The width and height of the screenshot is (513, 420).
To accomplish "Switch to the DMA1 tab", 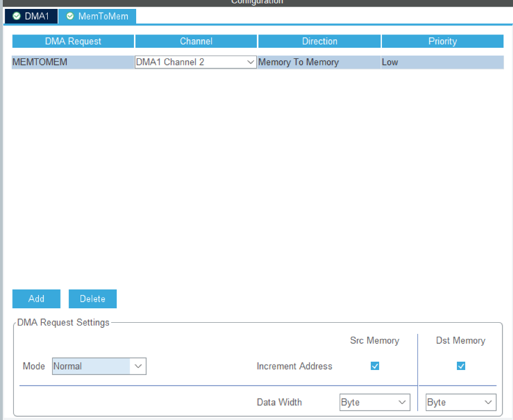I will pyautogui.click(x=31, y=16).
